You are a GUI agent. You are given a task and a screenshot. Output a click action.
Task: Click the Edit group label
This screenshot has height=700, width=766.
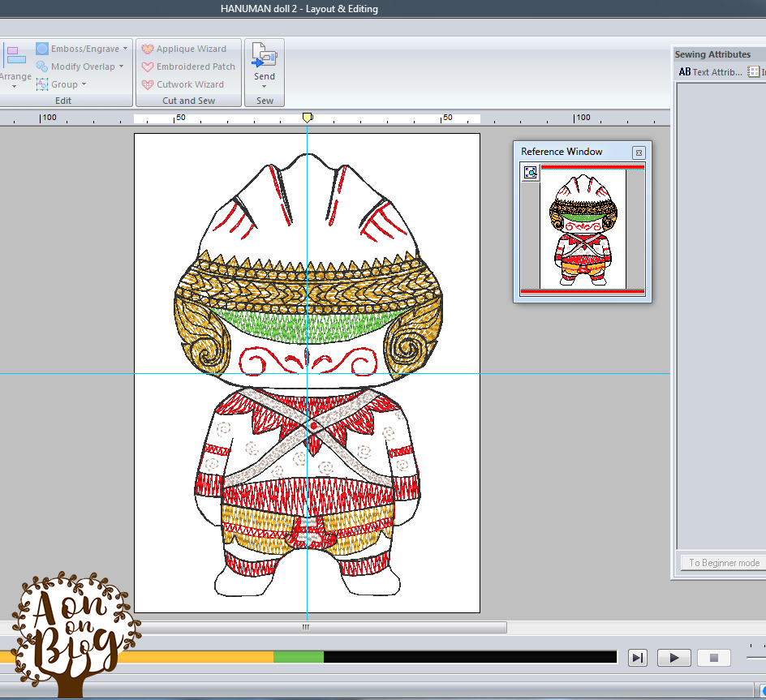click(63, 101)
